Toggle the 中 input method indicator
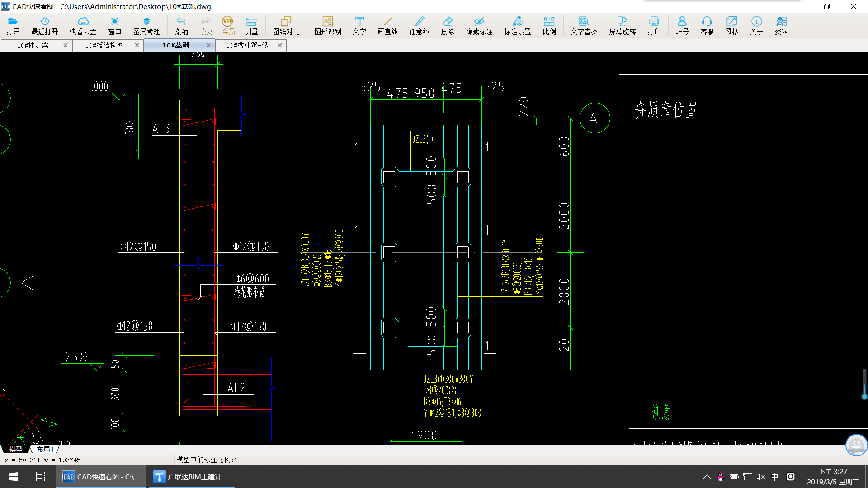 [x=775, y=477]
